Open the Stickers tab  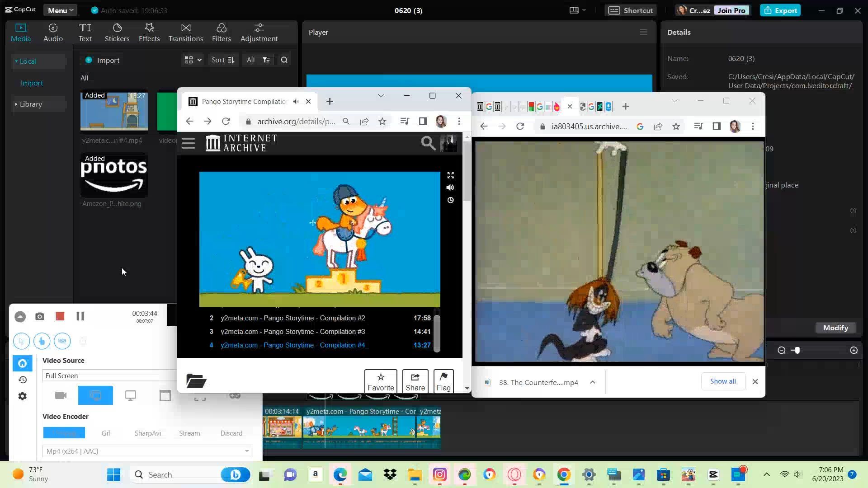coord(117,33)
